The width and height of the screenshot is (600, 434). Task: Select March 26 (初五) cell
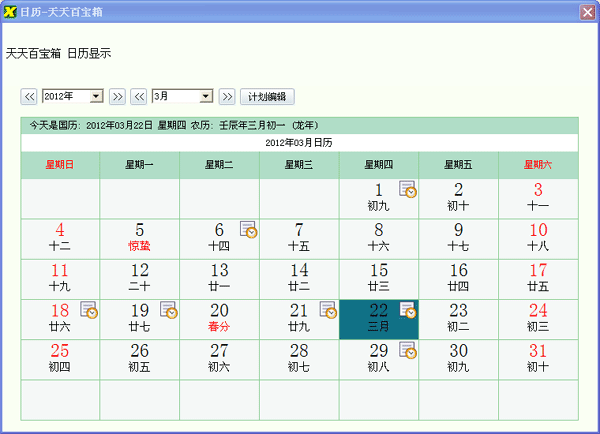click(x=140, y=360)
